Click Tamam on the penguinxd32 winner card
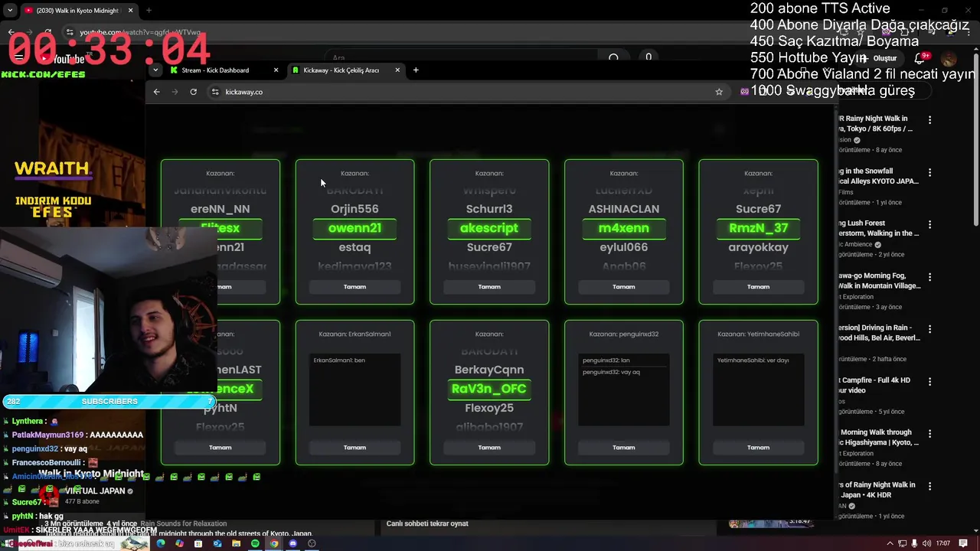 [624, 448]
